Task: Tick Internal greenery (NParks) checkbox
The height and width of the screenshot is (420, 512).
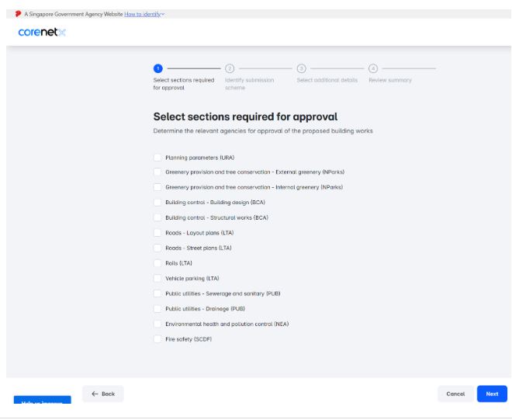Action: (x=157, y=187)
